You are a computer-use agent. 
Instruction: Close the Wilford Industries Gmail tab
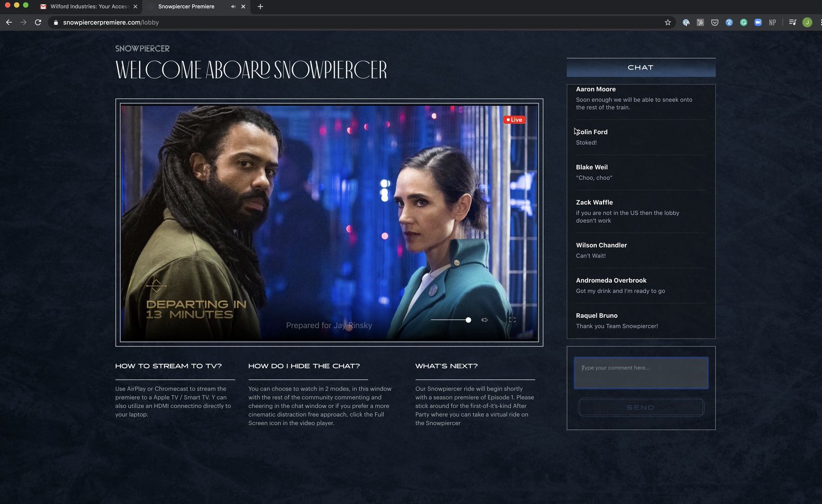135,7
